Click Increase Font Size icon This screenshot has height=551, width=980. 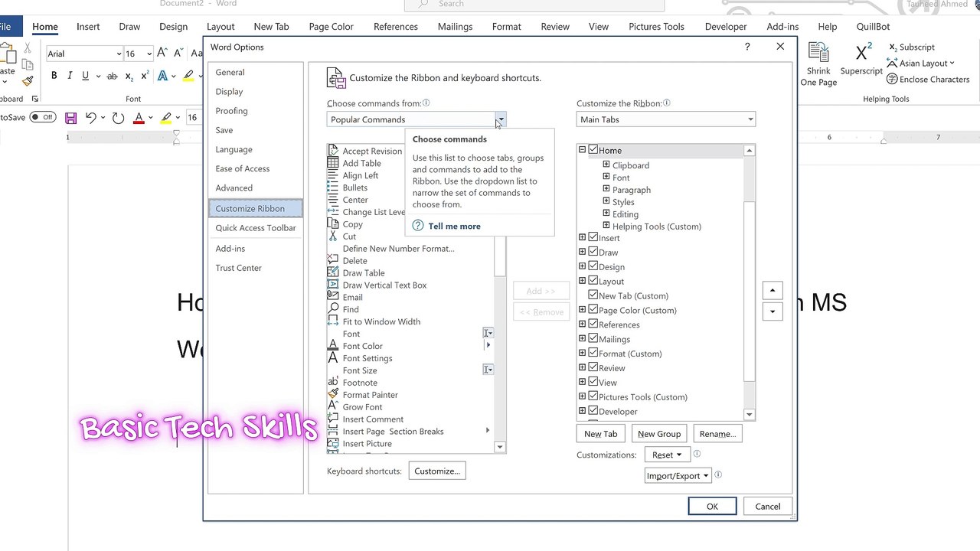point(162,54)
